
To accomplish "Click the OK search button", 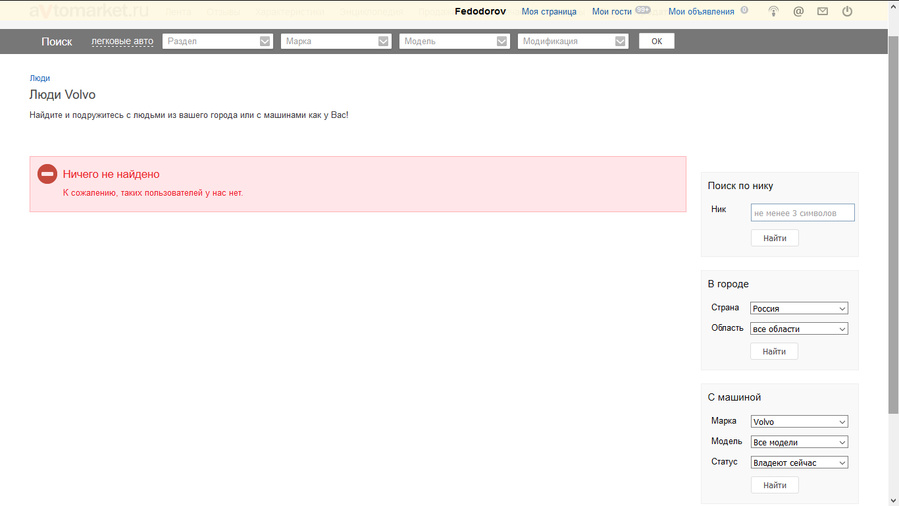I will click(656, 41).
